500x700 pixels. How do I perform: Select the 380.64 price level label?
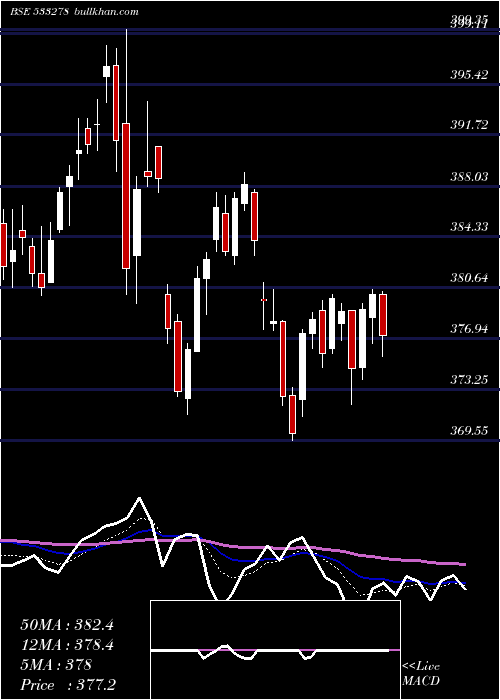[x=469, y=278]
